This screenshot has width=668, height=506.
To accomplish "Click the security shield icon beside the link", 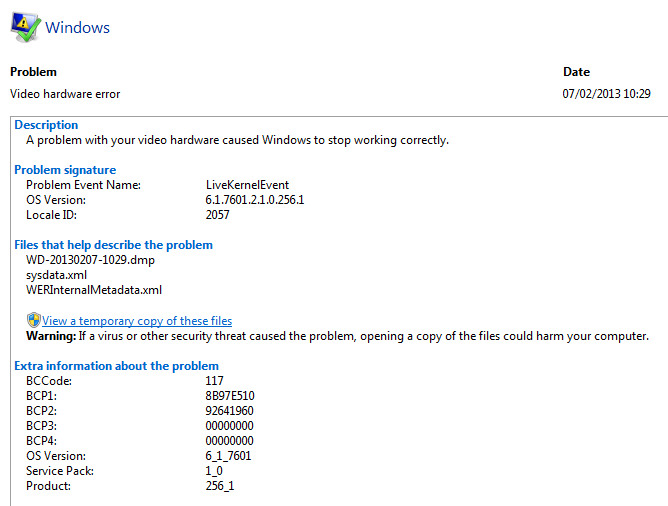I will pos(33,320).
